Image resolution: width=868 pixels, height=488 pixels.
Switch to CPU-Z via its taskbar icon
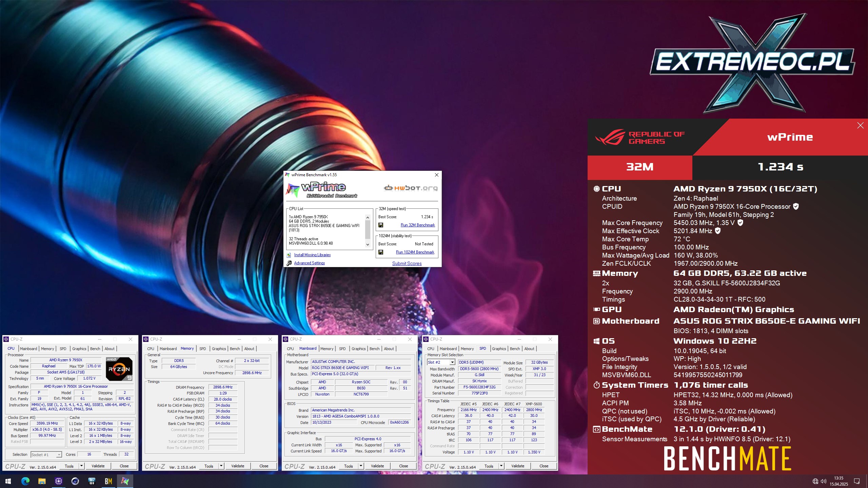[58, 481]
